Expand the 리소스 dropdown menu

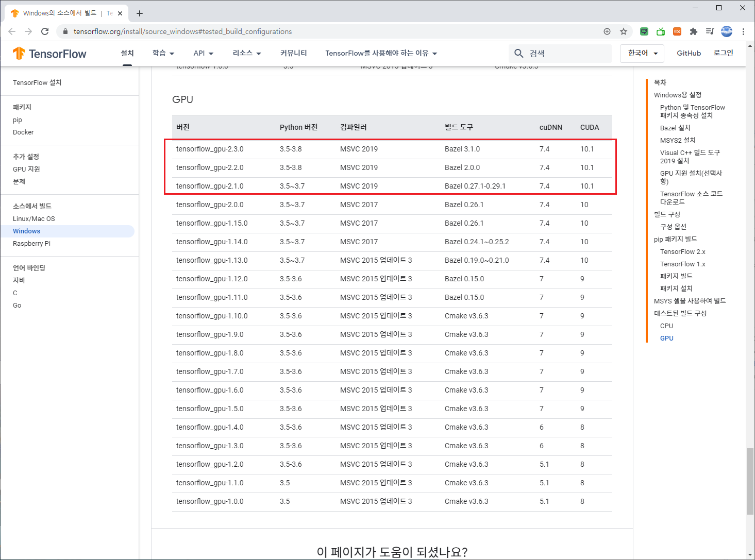coord(247,53)
